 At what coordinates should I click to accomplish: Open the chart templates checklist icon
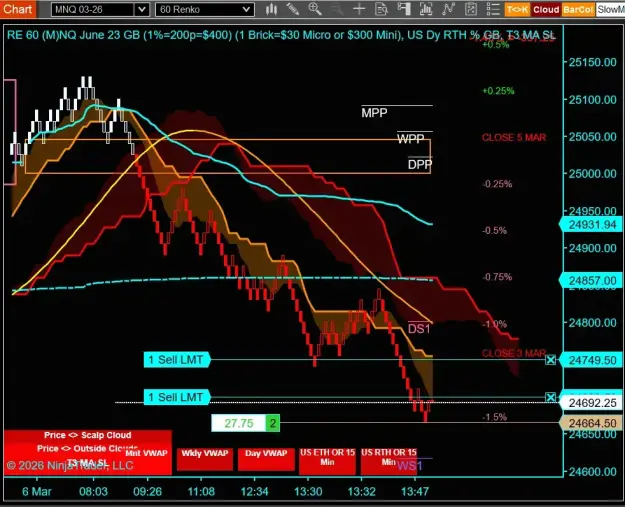click(471, 9)
